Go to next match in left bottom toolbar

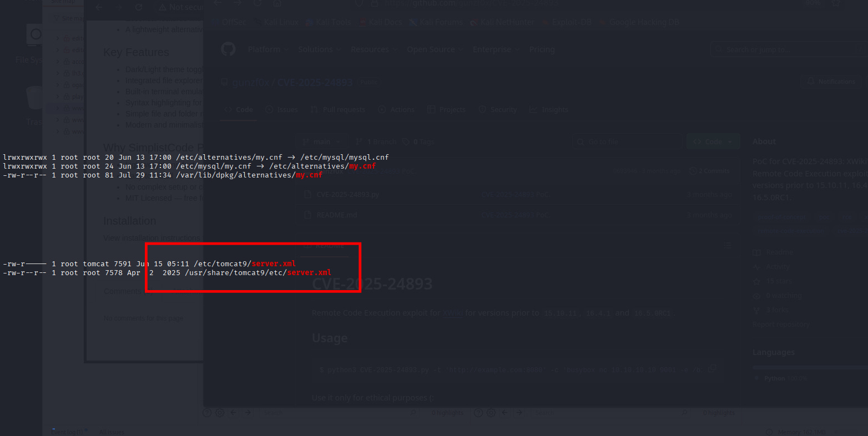click(248, 413)
